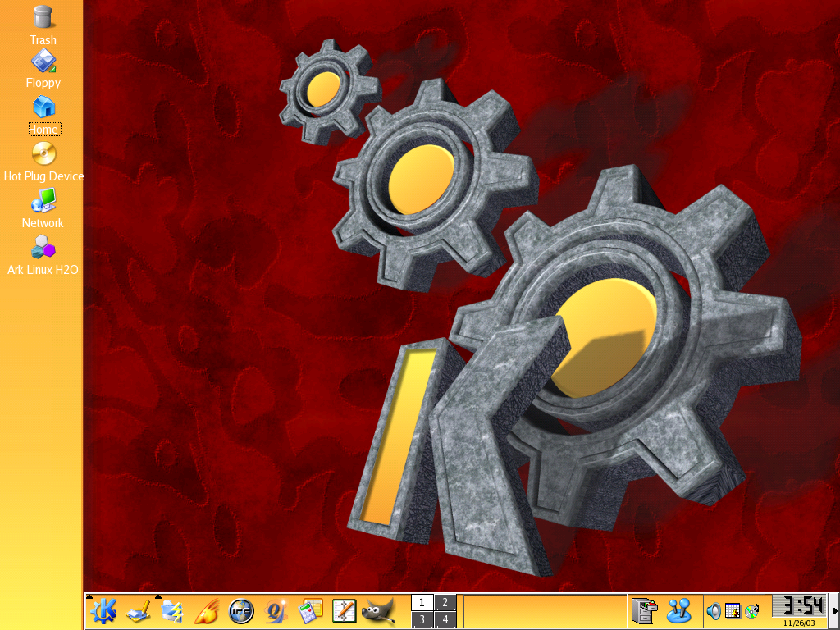Screen dimensions: 840x630
Task: Open the Ark Linux H2O icon
Action: coord(43,248)
